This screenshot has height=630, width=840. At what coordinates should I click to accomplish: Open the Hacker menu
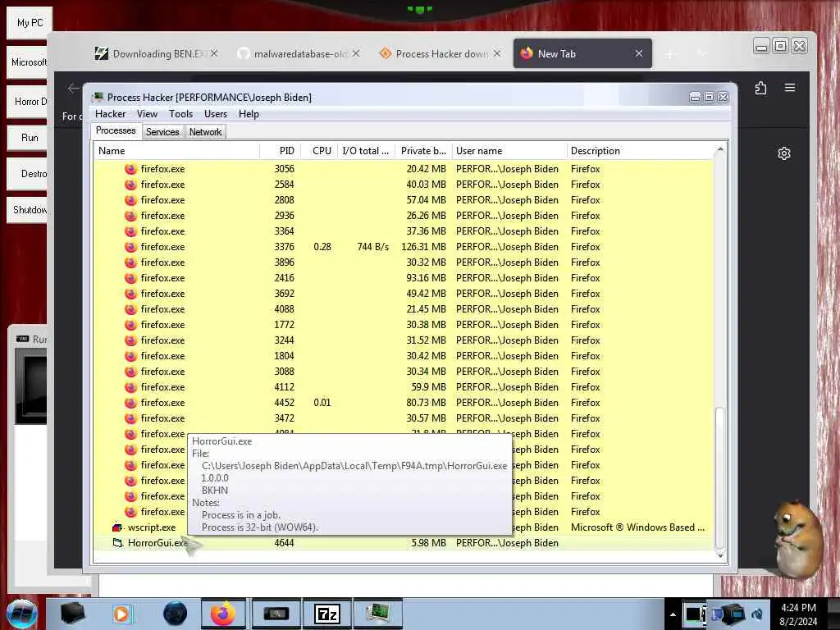click(111, 113)
